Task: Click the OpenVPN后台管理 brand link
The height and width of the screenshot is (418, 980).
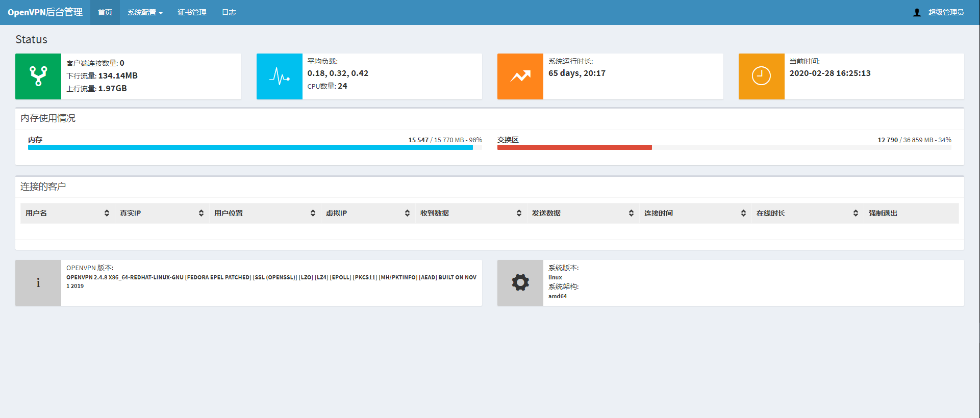Action: point(45,12)
